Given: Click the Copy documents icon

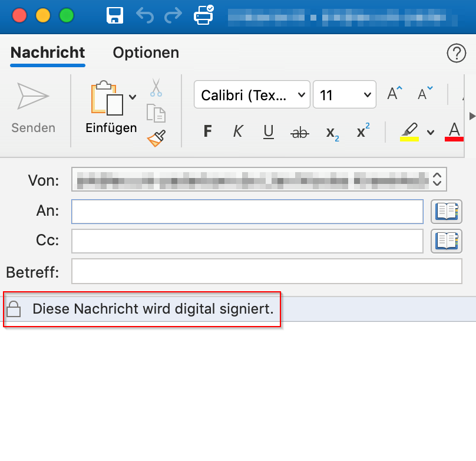Looking at the screenshot, I should pos(156,113).
